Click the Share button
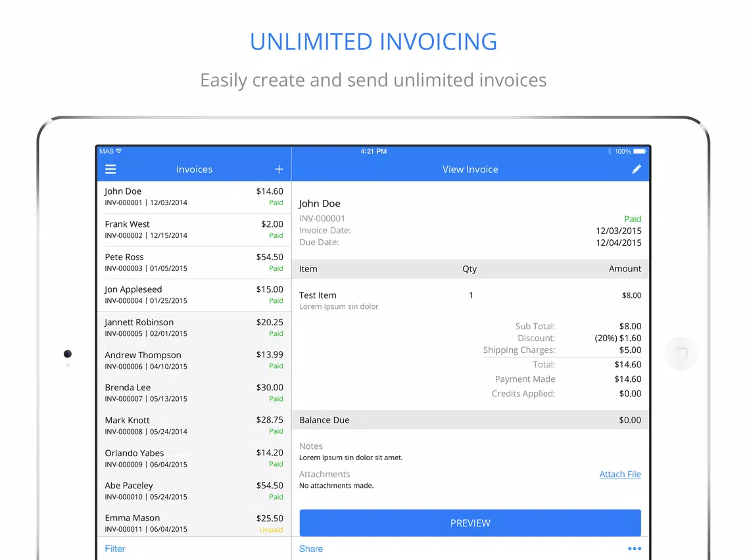Screen dimensions: 747x560 [x=310, y=549]
